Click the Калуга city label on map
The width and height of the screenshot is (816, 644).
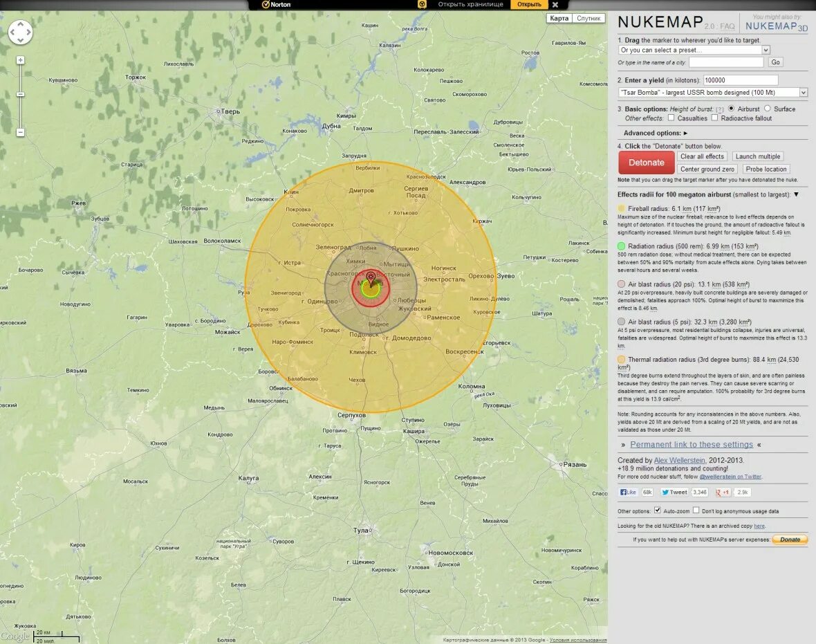(x=248, y=478)
